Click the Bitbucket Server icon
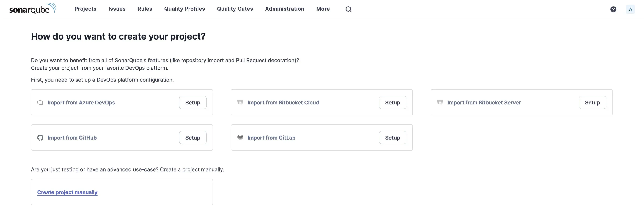 tap(440, 103)
